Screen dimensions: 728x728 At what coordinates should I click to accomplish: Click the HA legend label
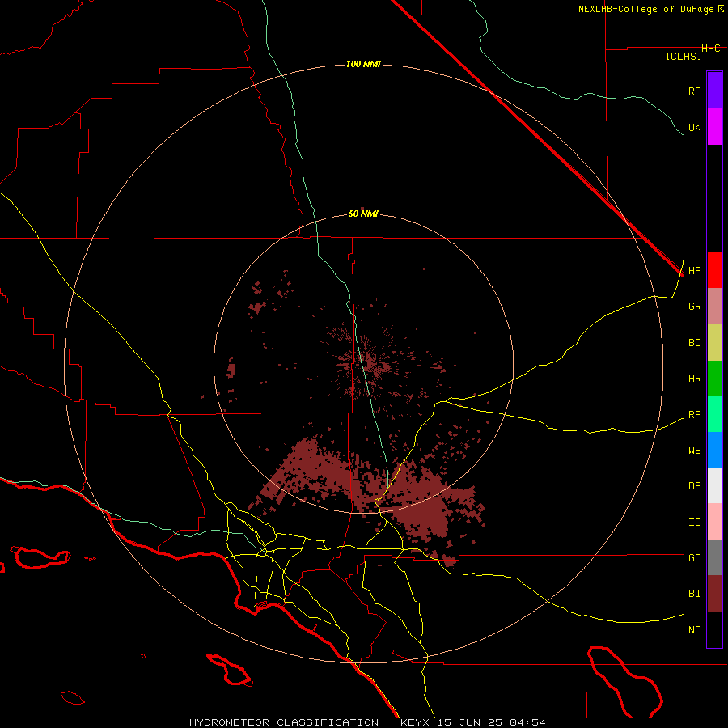click(694, 271)
